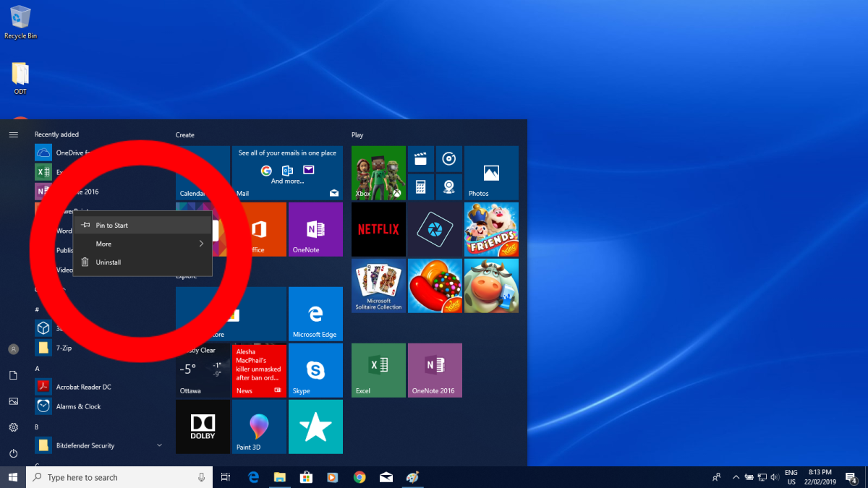This screenshot has height=488, width=868.
Task: Open the Photos tile
Action: pos(491,173)
